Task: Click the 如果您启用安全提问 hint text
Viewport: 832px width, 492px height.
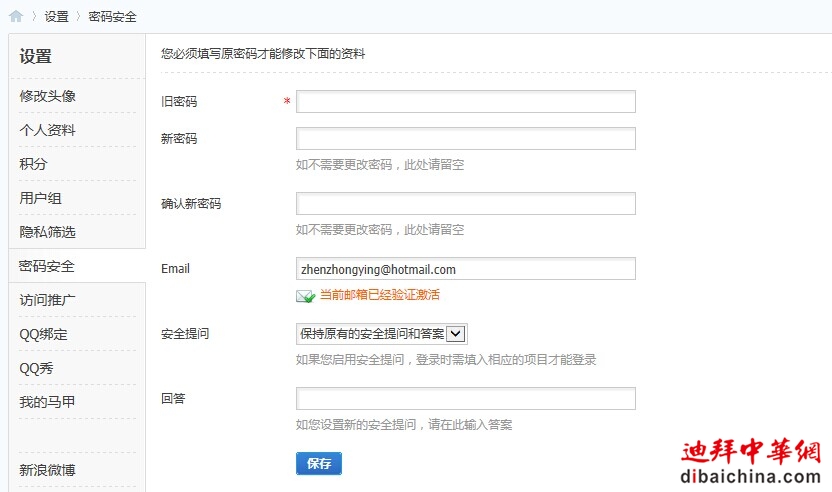Action: click(x=446, y=360)
